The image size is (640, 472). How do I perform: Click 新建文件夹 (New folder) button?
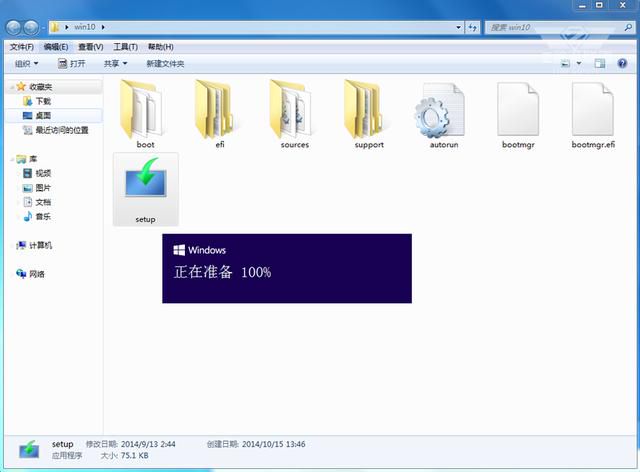tap(165, 63)
